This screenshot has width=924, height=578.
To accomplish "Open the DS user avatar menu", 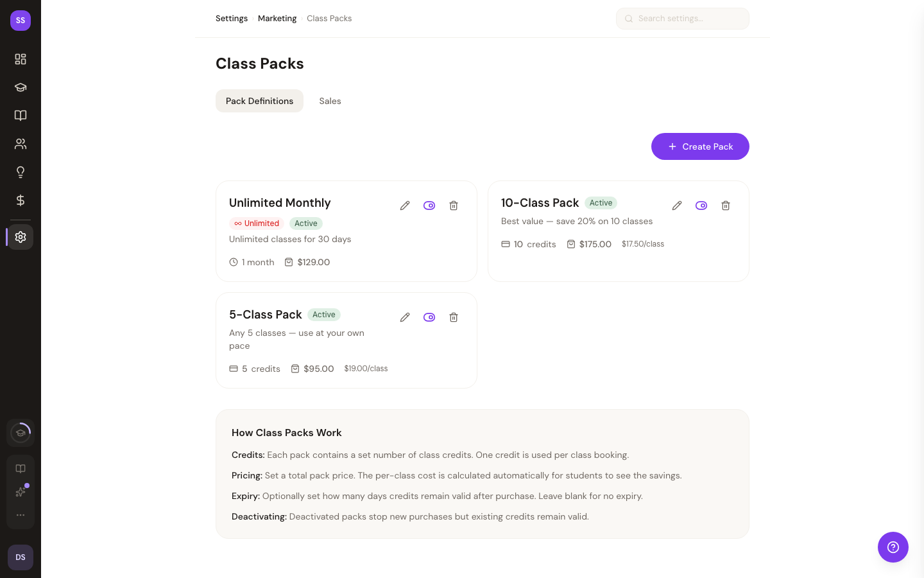I will (21, 557).
